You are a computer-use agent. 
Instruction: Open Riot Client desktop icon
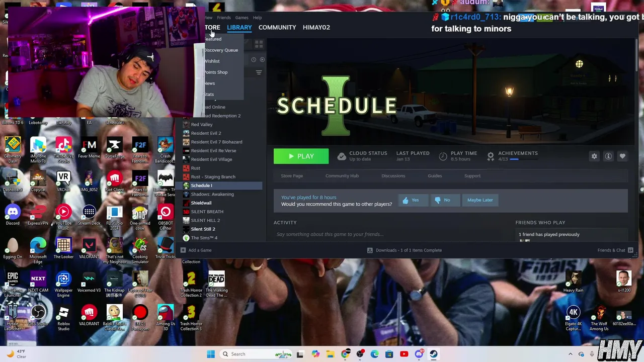point(114,182)
